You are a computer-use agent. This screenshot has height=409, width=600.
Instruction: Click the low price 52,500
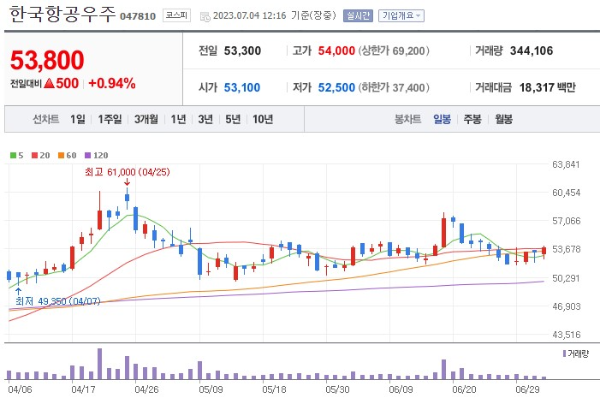tap(336, 88)
